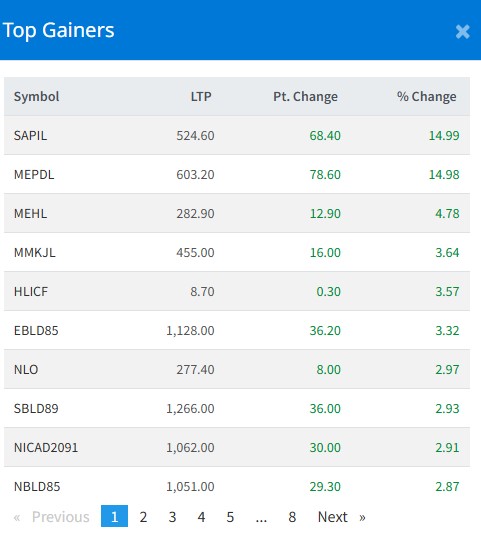Go to pagination page 2
This screenshot has width=481, height=543.
pos(143,517)
